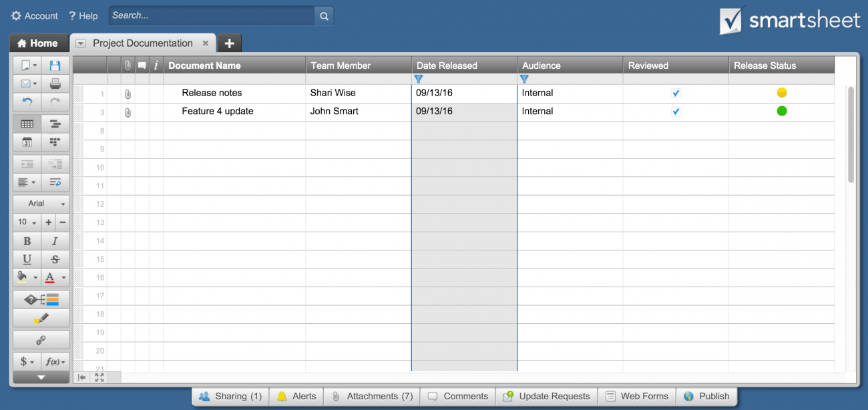
Task: Open the Help menu
Action: tap(83, 15)
